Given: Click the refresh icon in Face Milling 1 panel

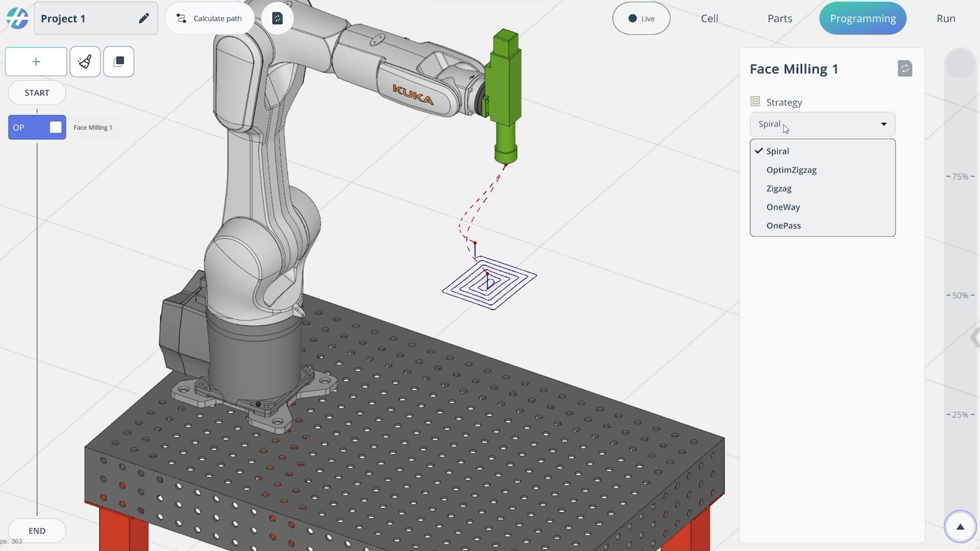Looking at the screenshot, I should [905, 68].
